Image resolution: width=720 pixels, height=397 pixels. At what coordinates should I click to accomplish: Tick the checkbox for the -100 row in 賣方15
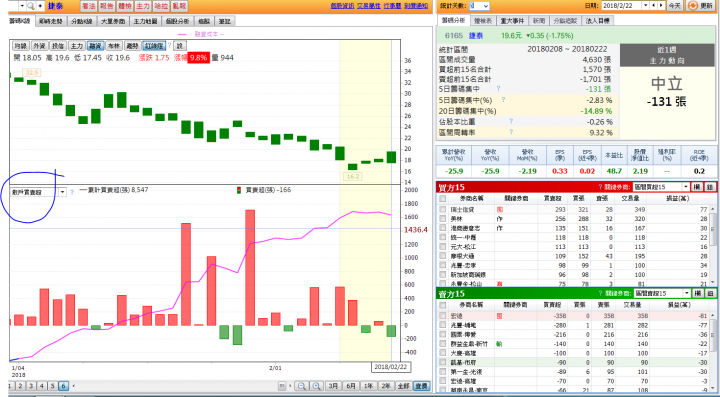[x=442, y=353]
